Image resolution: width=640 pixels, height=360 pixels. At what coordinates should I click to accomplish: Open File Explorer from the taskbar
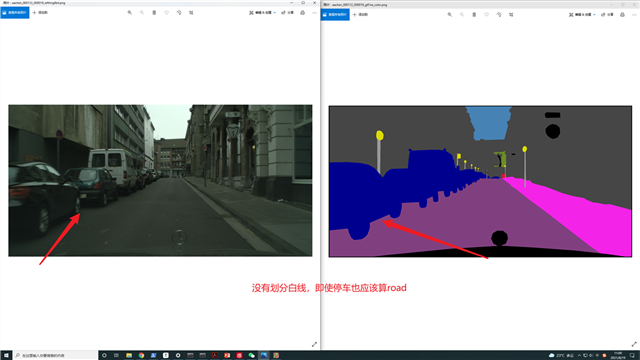tap(129, 356)
